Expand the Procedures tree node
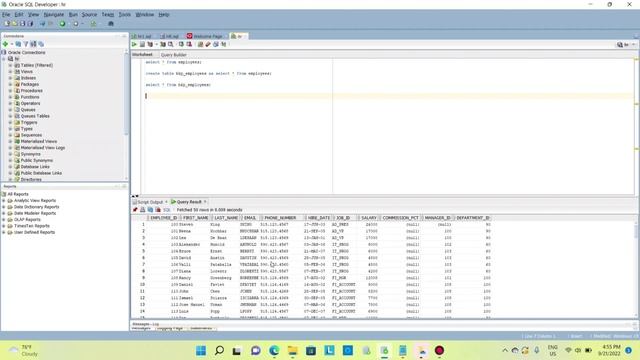The height and width of the screenshot is (360, 640). point(10,91)
